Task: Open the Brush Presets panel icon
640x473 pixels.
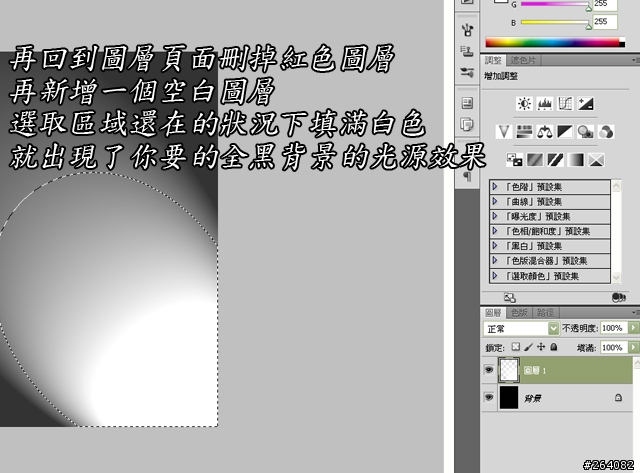Action: (x=467, y=29)
